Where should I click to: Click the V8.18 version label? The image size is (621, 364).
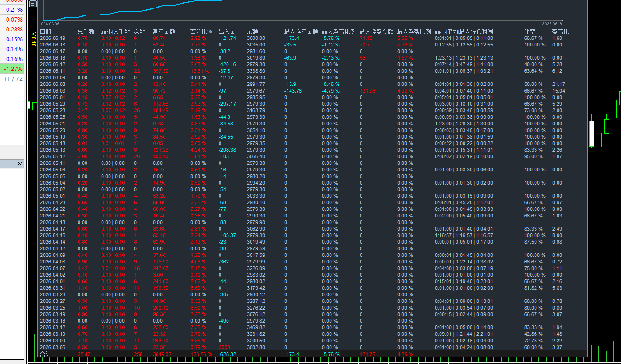click(33, 40)
